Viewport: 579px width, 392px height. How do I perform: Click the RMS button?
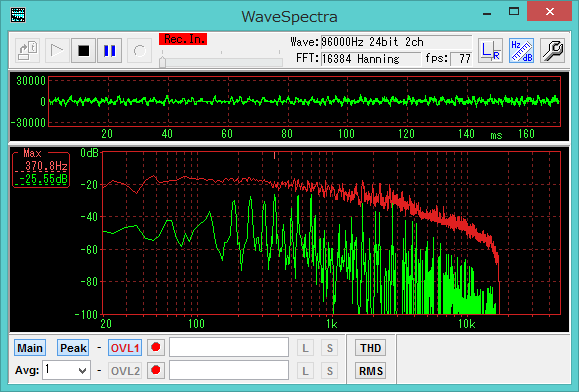tap(370, 371)
